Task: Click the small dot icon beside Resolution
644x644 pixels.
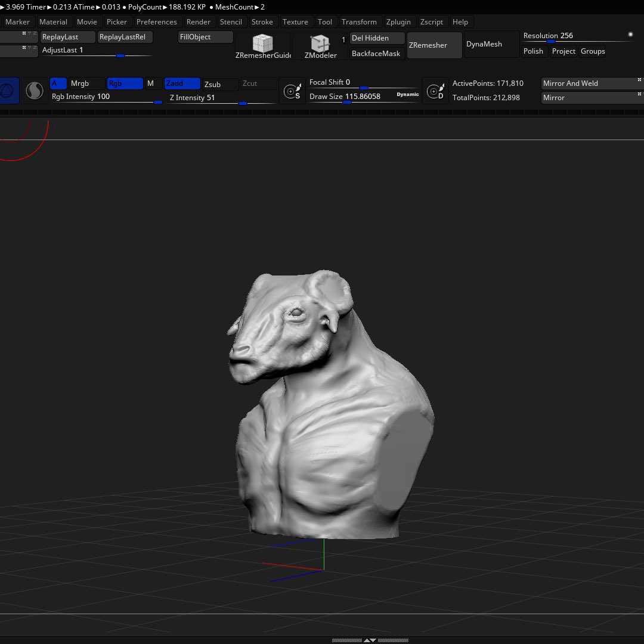Action: [630, 35]
